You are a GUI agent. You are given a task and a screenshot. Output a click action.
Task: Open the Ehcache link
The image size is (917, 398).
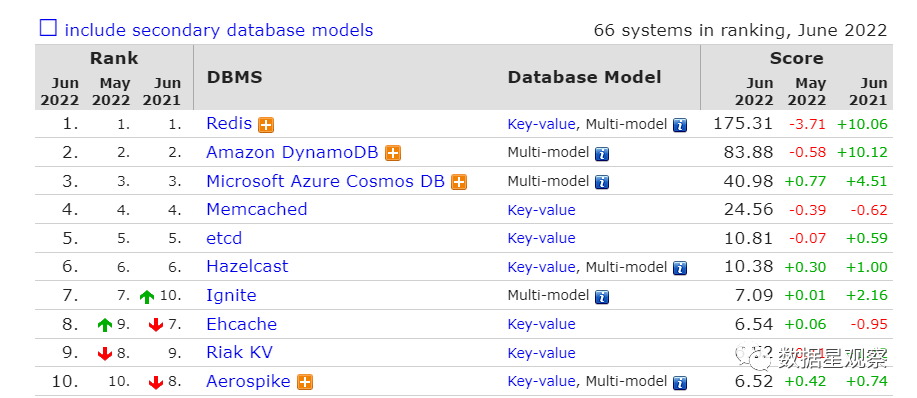(242, 324)
